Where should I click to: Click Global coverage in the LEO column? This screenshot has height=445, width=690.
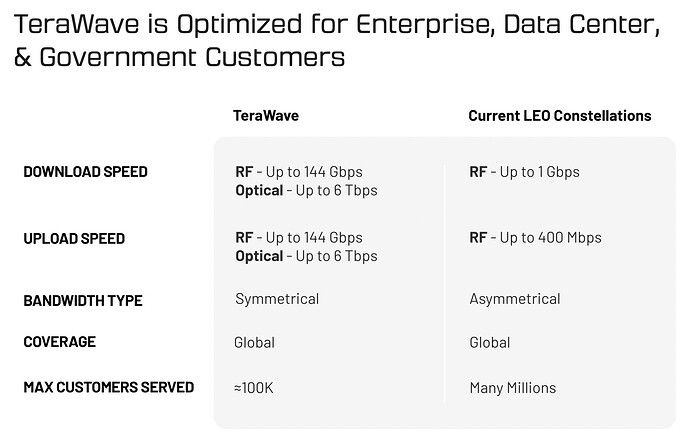490,342
